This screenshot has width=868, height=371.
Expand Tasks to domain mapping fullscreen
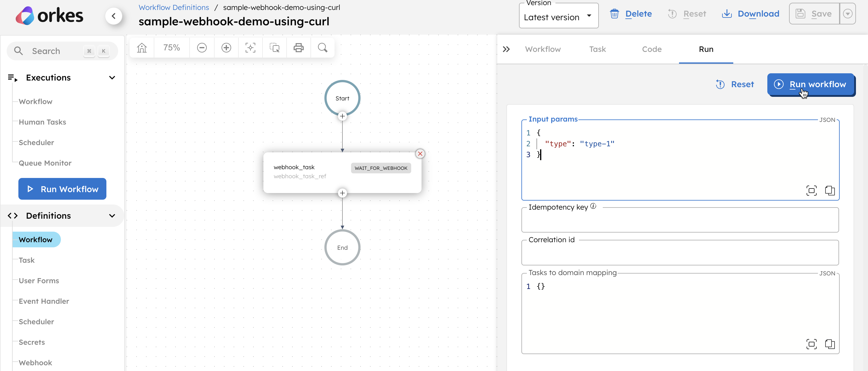(x=811, y=344)
